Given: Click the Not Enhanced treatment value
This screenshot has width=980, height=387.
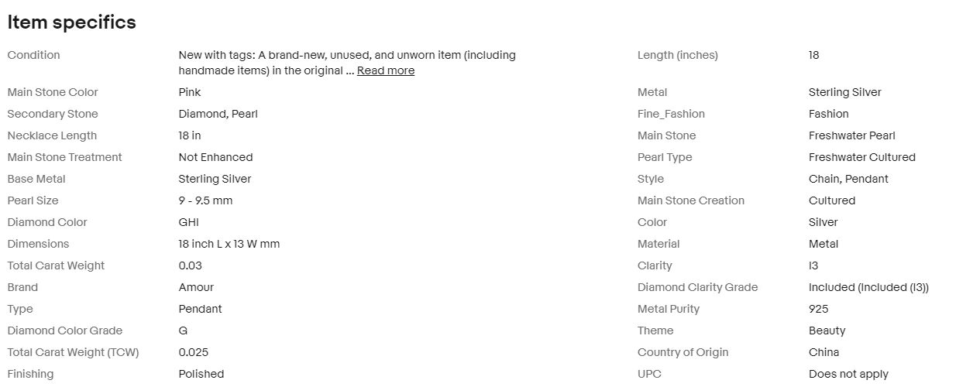Looking at the screenshot, I should [215, 157].
